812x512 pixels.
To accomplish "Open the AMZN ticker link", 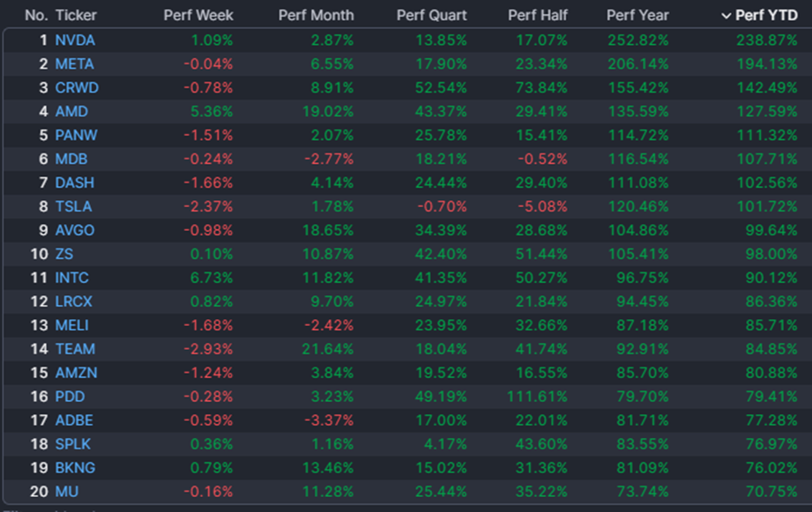I will (x=76, y=374).
